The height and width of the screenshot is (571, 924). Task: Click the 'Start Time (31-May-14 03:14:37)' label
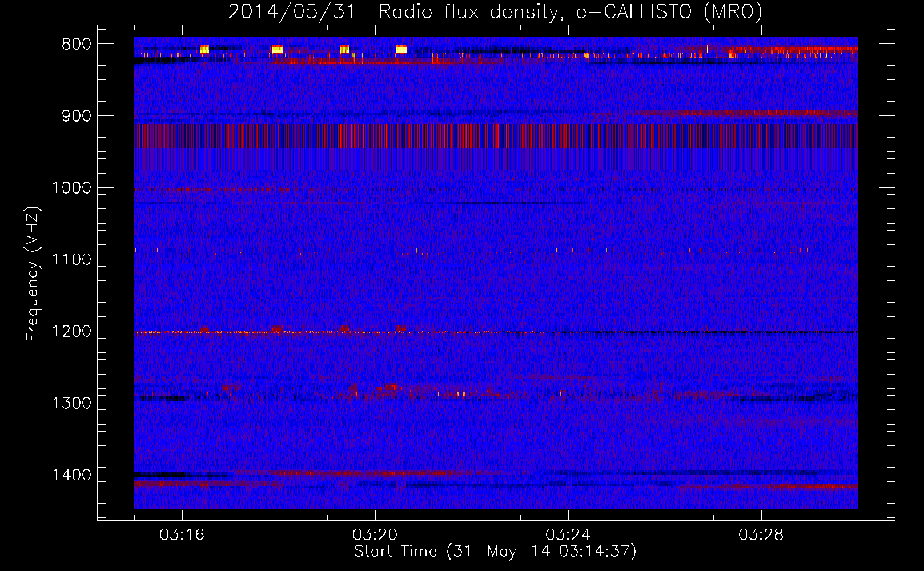(x=495, y=552)
